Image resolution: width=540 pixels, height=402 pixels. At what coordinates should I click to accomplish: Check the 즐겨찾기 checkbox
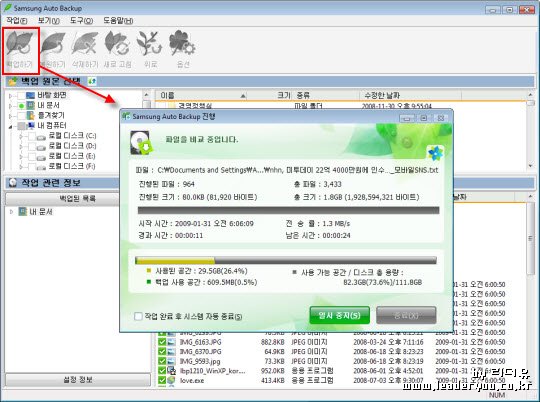click(x=21, y=115)
